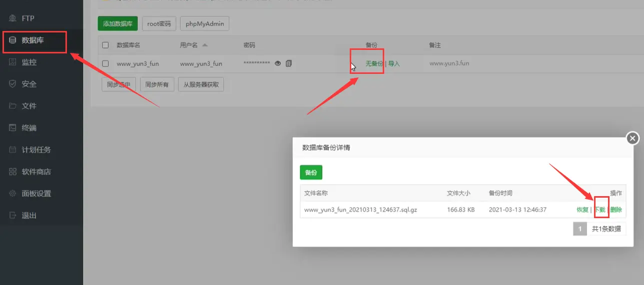Click the 删除 link in backup row
The height and width of the screenshot is (285, 644).
[x=616, y=210]
